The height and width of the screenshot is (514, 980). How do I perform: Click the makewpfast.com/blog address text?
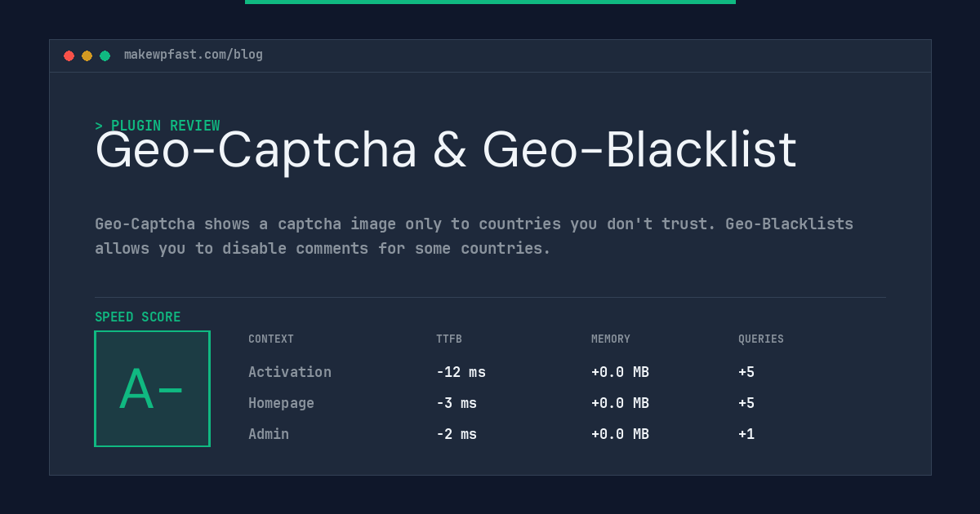194,55
